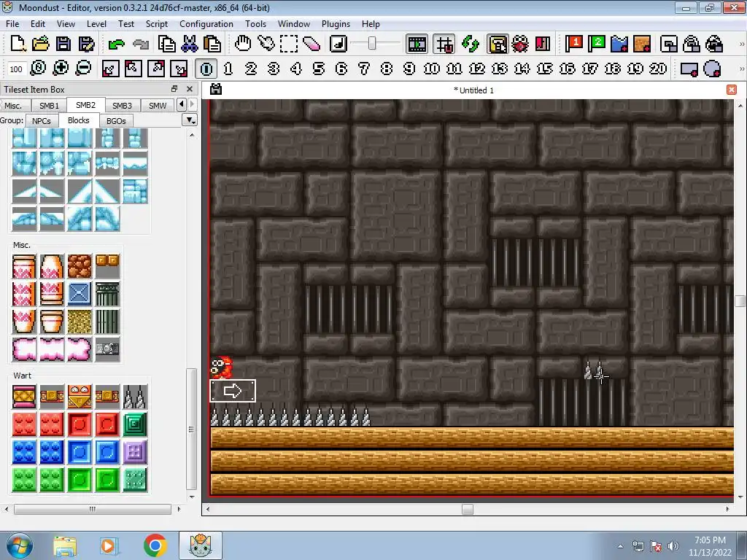This screenshot has height=560, width=747.
Task: Click the Save As floppy-with-pencil icon
Action: coord(86,44)
